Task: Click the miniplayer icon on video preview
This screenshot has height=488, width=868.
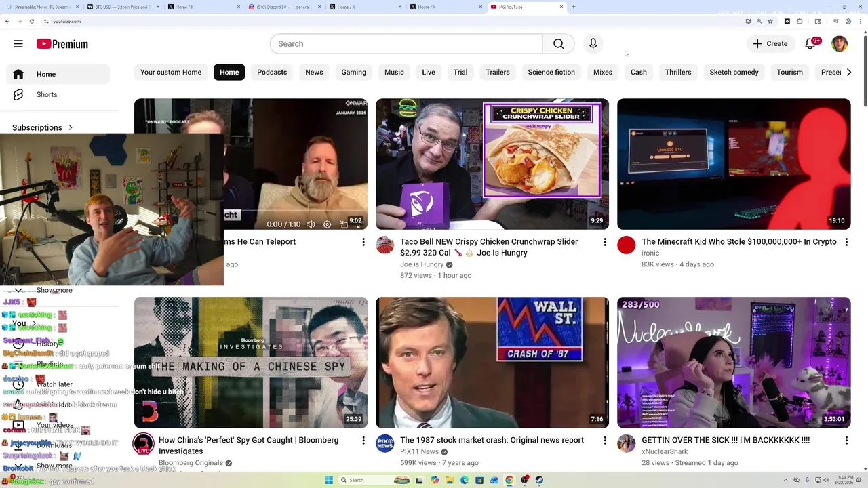Action: [344, 224]
